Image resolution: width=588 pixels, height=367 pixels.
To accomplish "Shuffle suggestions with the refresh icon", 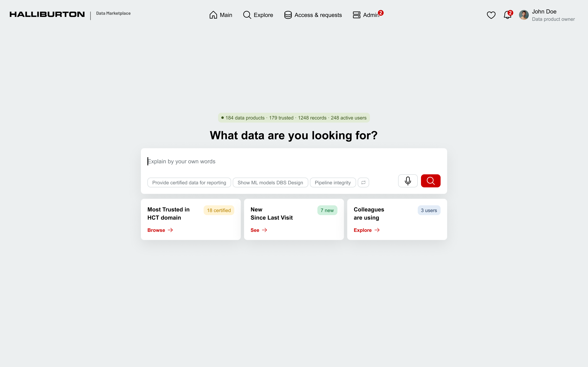I will (x=363, y=182).
